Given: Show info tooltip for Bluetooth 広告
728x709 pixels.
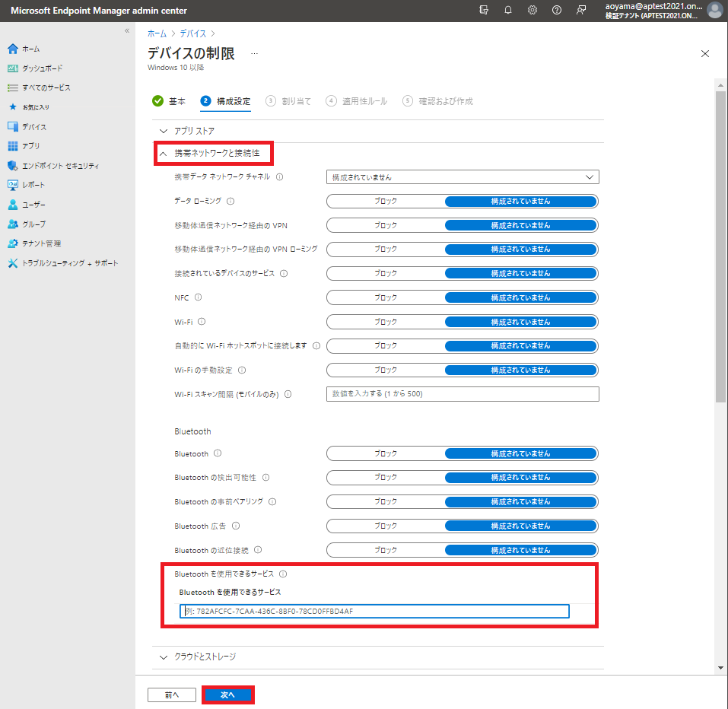Looking at the screenshot, I should pos(236,526).
